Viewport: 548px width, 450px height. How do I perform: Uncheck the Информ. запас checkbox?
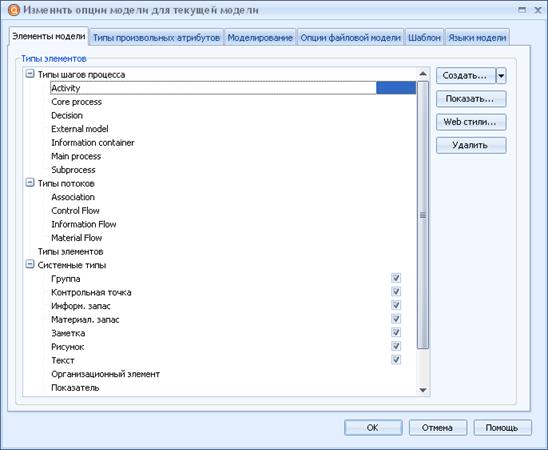coord(396,305)
